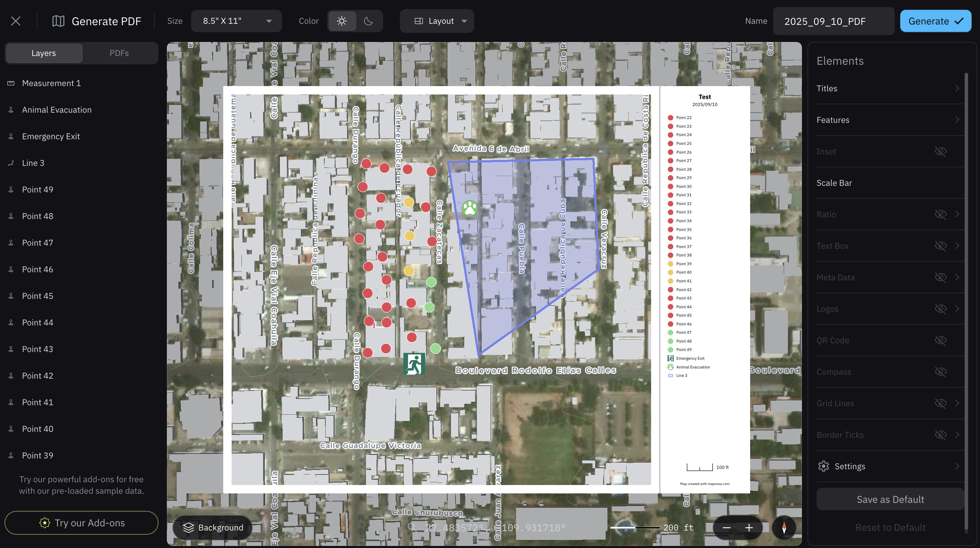Viewport: 980px width, 548px height.
Task: Enable the Compass element visibility
Action: tap(940, 372)
